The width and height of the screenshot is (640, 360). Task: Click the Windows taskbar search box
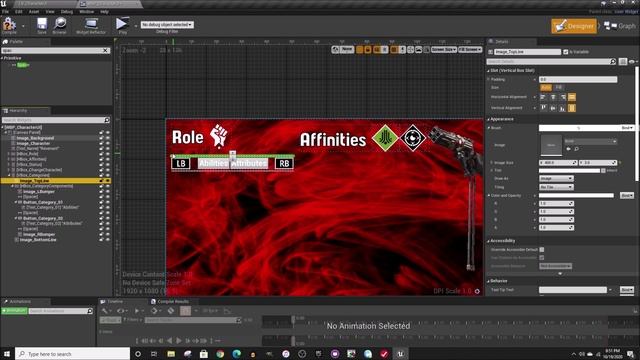[73, 353]
